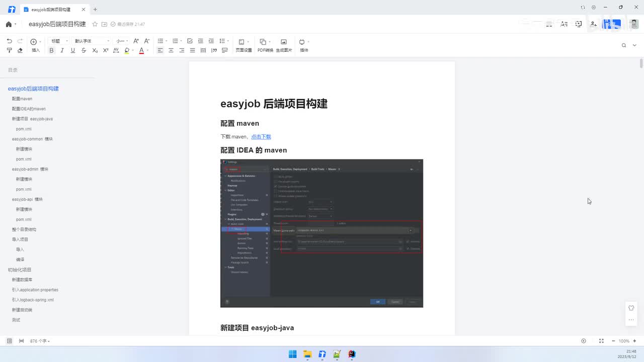
Task: Justify text alignment
Action: tap(192, 50)
